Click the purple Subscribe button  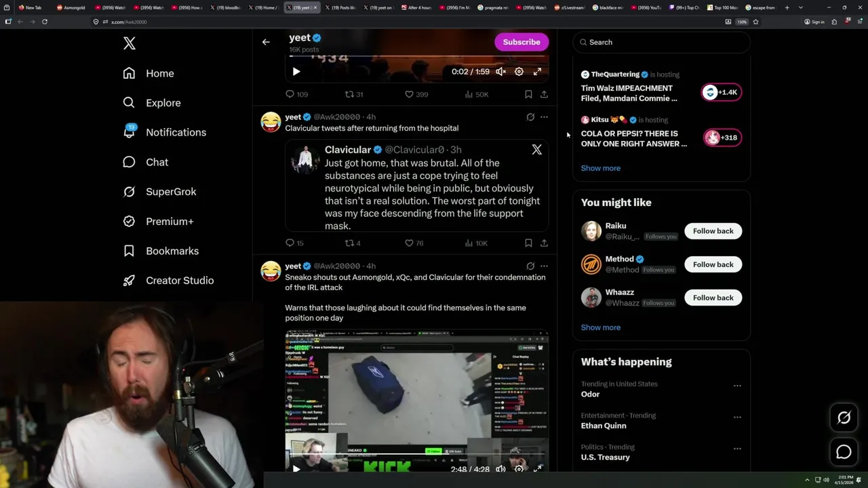tap(521, 42)
